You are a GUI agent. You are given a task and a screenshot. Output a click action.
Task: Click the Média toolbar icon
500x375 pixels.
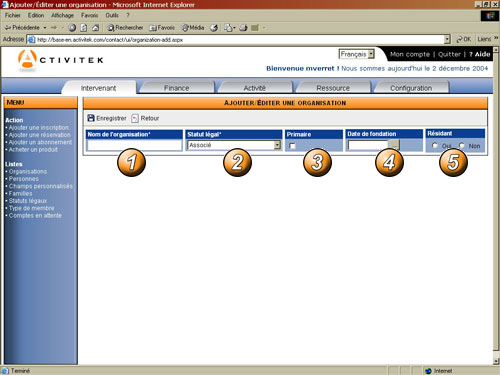tap(185, 28)
